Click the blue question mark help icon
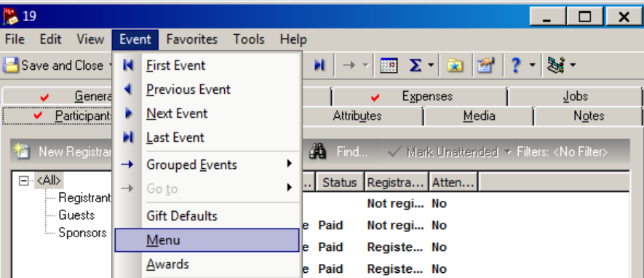Image resolution: width=644 pixels, height=278 pixels. 516,65
